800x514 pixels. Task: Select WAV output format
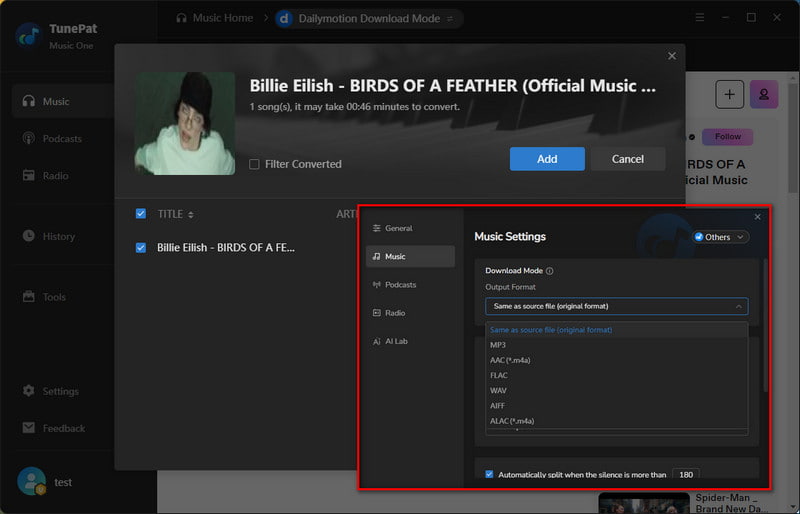616,390
